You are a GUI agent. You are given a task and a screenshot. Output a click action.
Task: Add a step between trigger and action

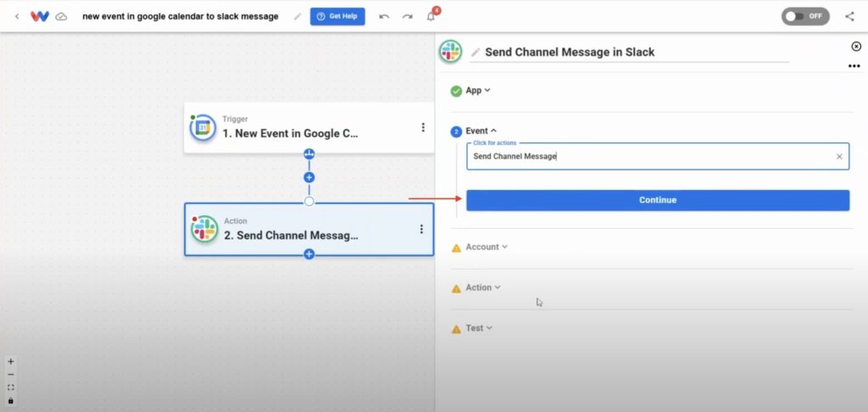pyautogui.click(x=309, y=178)
